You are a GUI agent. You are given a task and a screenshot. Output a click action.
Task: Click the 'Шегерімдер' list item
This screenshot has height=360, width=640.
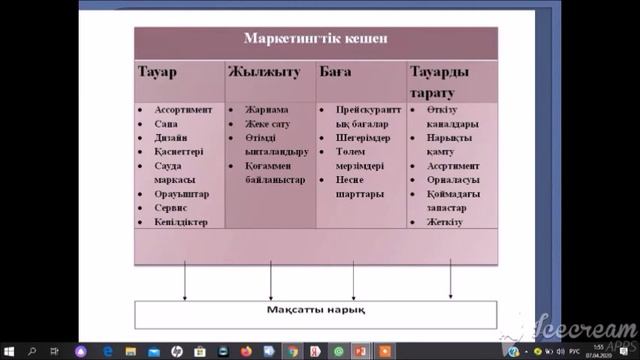tap(363, 138)
